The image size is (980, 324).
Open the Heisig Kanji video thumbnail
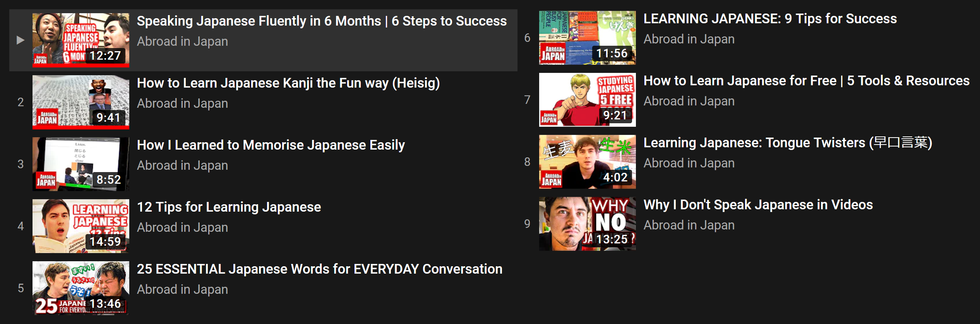(81, 102)
